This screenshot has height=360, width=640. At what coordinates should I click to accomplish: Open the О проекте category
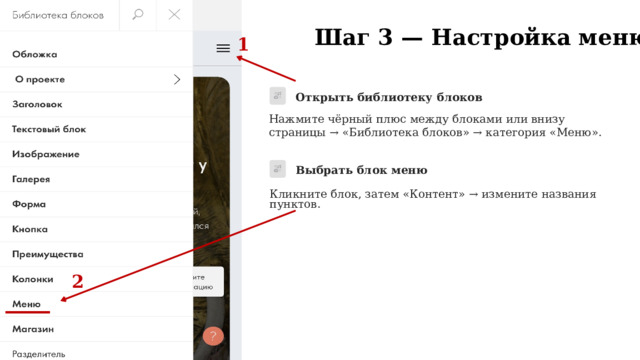[96, 80]
